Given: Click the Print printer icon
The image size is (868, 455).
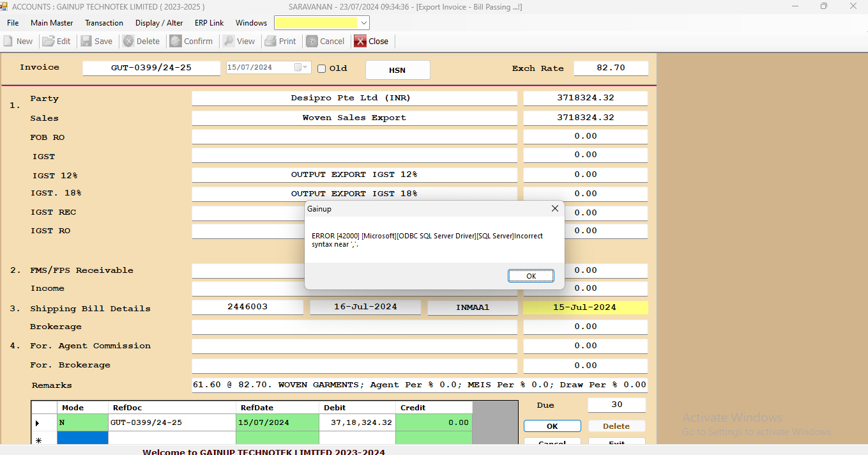Looking at the screenshot, I should pos(270,41).
